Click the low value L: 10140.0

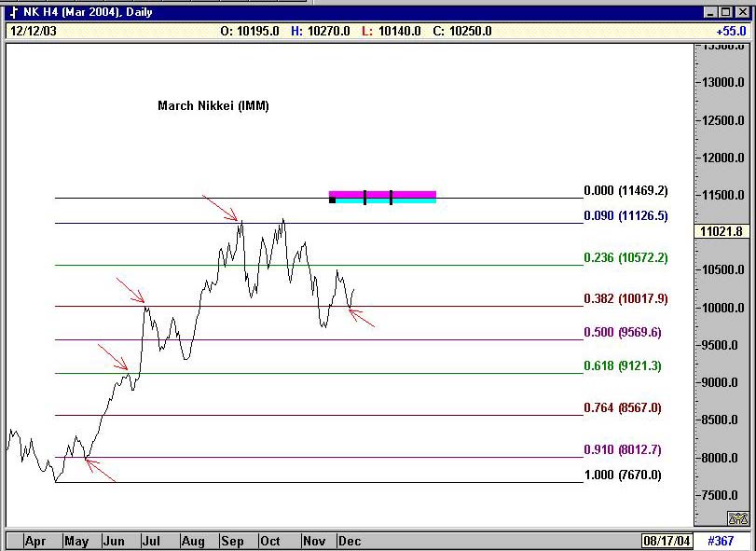pyautogui.click(x=391, y=32)
